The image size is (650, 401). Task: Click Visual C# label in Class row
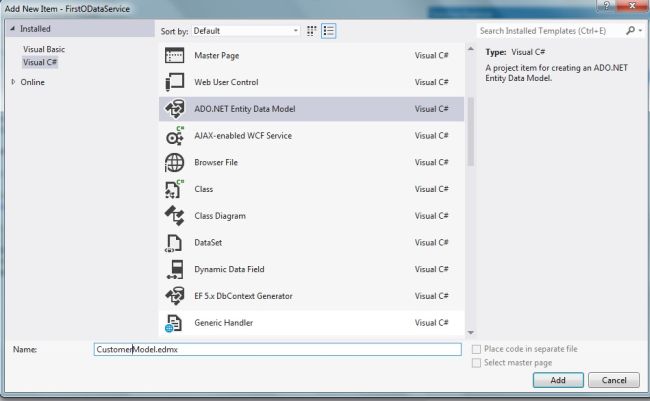tap(432, 189)
